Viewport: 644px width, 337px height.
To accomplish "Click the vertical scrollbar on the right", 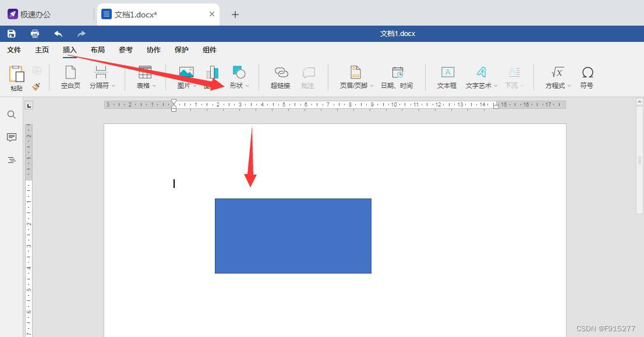I will (639, 160).
